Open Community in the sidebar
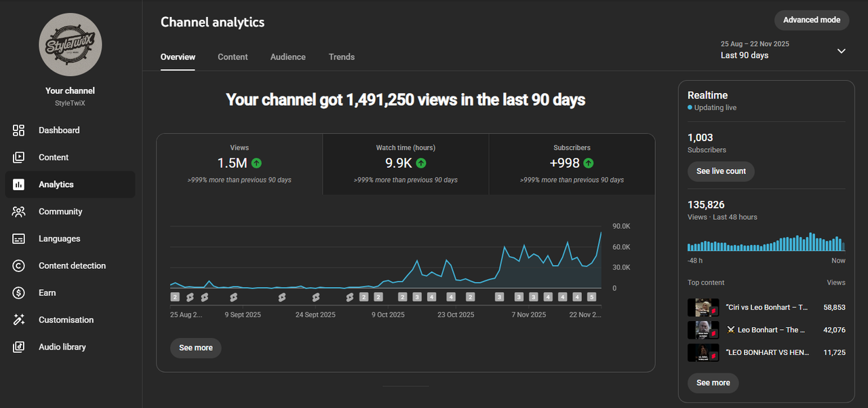Image resolution: width=868 pixels, height=408 pixels. (70, 212)
